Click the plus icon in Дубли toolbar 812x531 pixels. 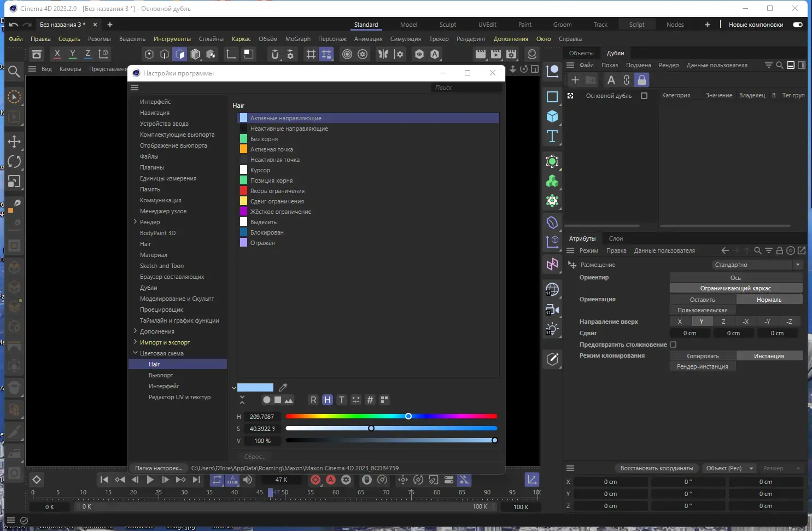575,80
